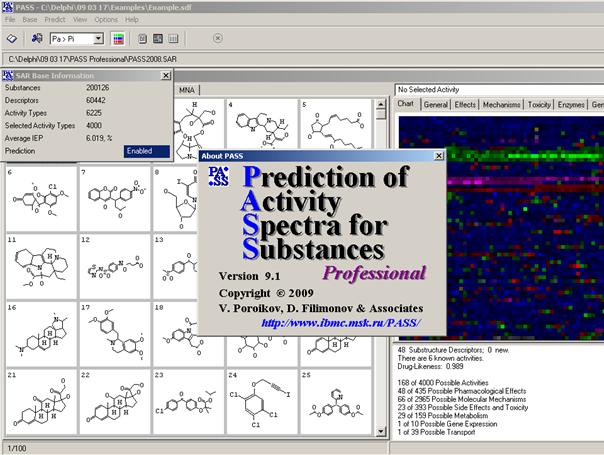Viewport: 604px width, 455px height.
Task: Select molecule structure number 5
Action: coord(335,124)
